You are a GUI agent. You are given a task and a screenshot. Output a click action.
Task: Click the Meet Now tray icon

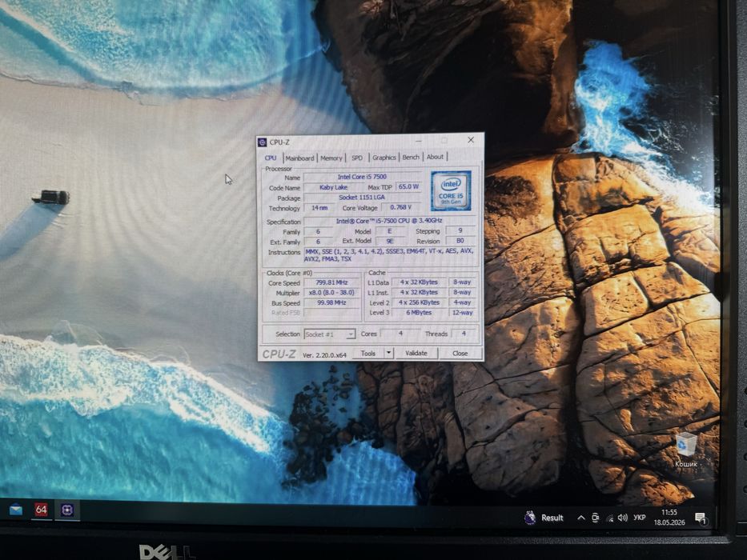[x=595, y=518]
